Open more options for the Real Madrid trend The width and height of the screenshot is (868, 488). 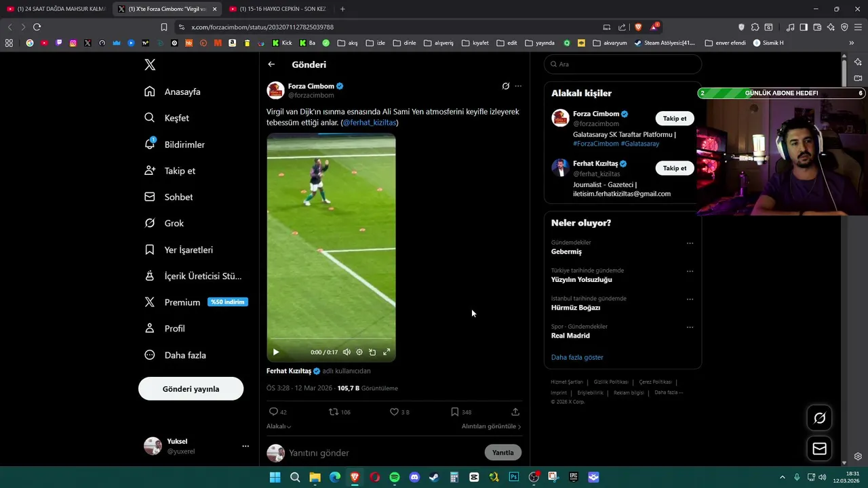tap(690, 327)
